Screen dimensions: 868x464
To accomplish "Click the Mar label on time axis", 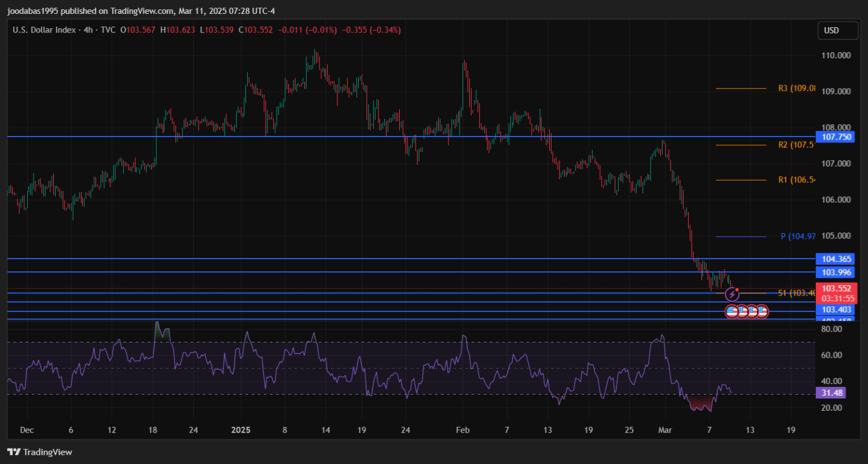I will pyautogui.click(x=665, y=430).
